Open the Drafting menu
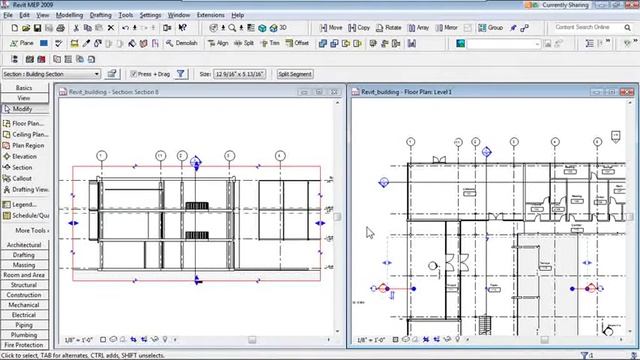The image size is (640, 360). pos(101,15)
